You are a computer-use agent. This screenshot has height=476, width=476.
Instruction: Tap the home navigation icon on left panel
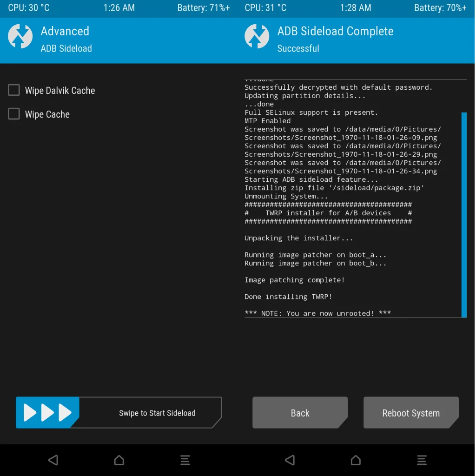pos(119,460)
